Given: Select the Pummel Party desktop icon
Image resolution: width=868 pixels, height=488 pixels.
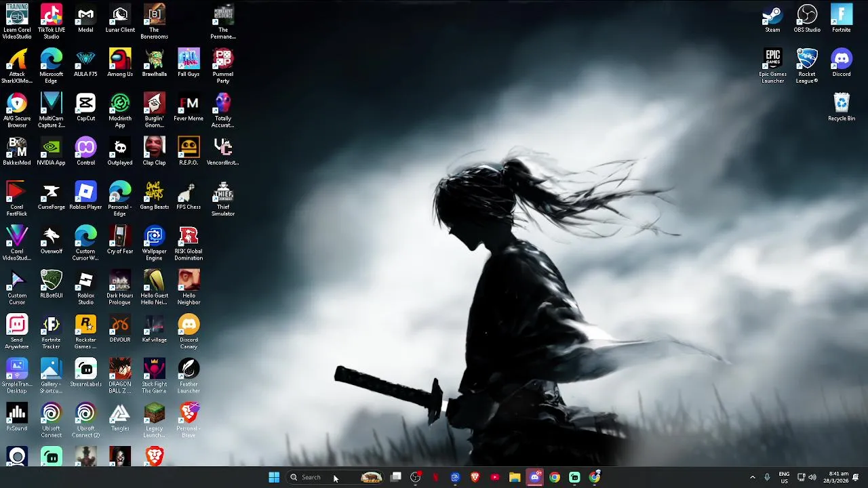Looking at the screenshot, I should pyautogui.click(x=223, y=66).
